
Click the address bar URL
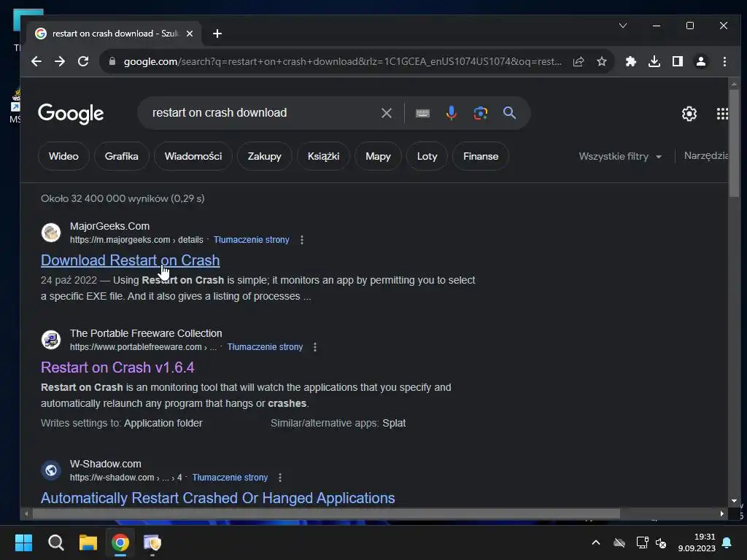343,61
